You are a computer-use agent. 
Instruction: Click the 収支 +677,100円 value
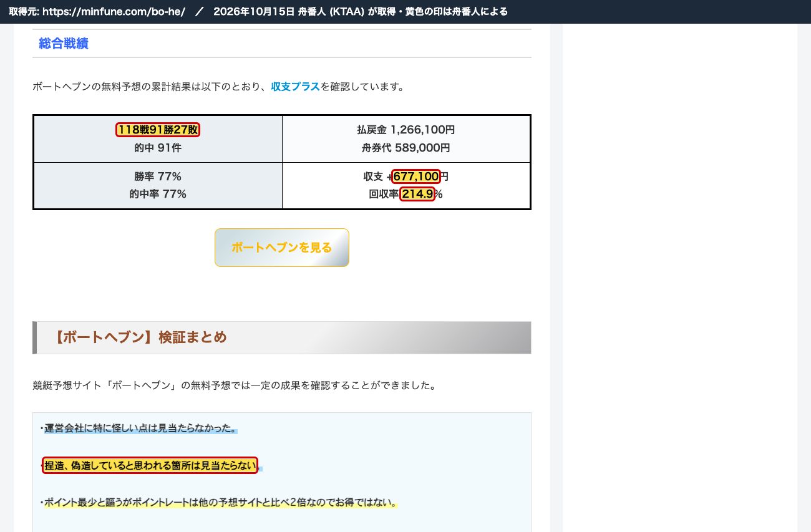406,177
